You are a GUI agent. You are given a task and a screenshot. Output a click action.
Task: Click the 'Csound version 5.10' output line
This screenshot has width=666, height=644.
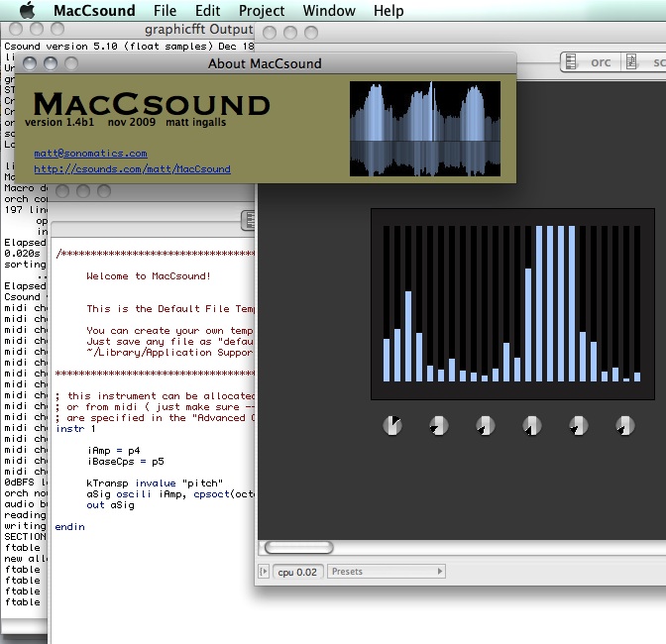[x=129, y=46]
